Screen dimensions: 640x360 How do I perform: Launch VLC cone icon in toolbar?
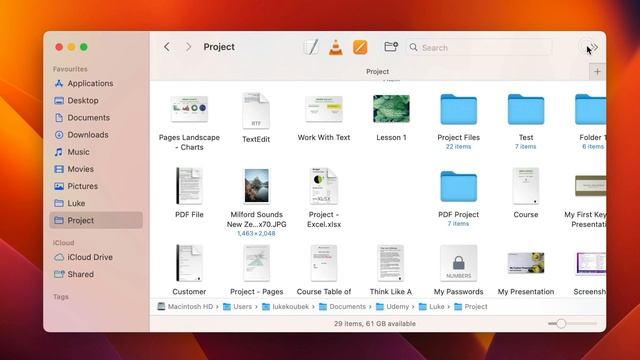(x=336, y=47)
